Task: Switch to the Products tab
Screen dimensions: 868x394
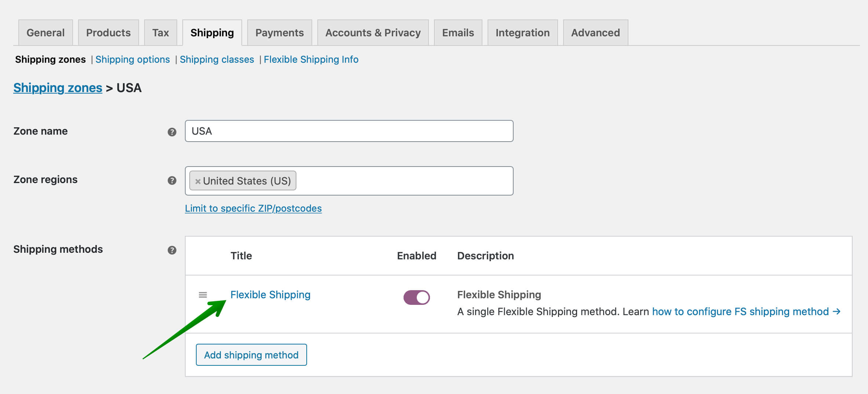Action: (x=108, y=33)
